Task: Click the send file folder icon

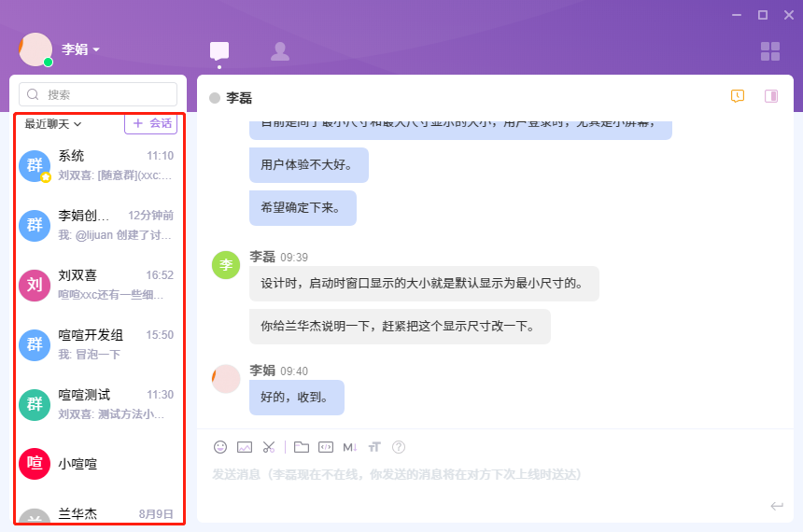Action: click(302, 447)
